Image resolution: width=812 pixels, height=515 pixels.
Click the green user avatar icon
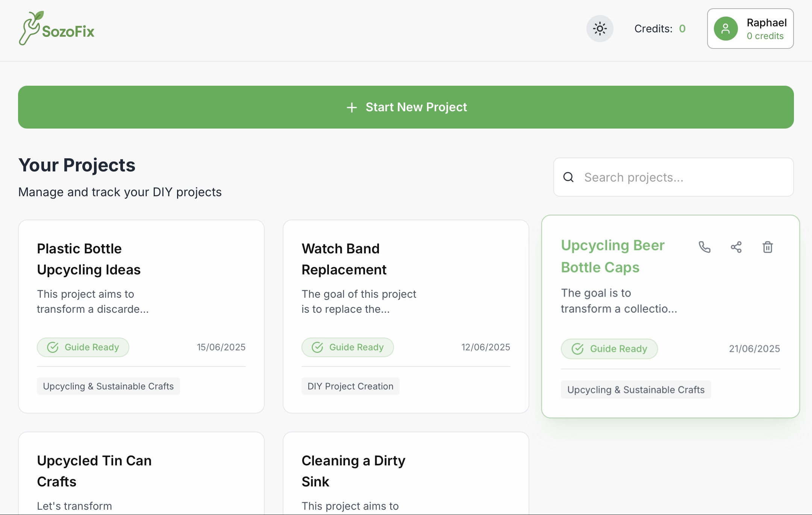tap(726, 29)
